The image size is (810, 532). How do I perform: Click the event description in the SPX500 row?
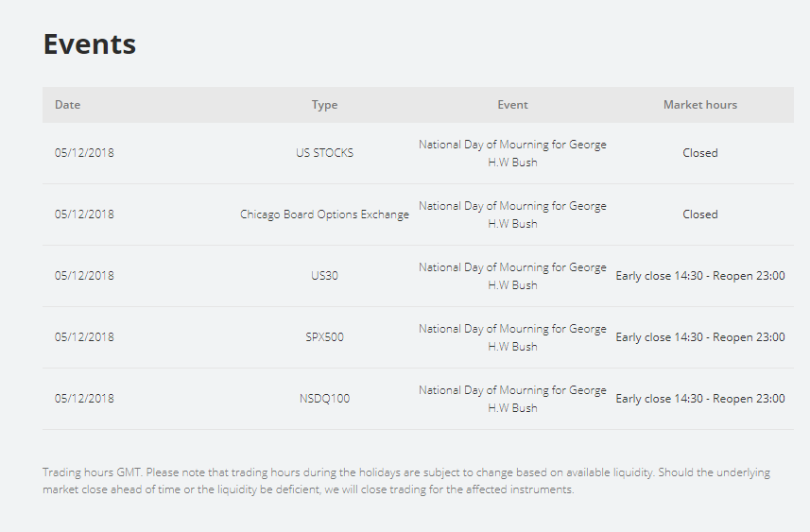click(512, 337)
